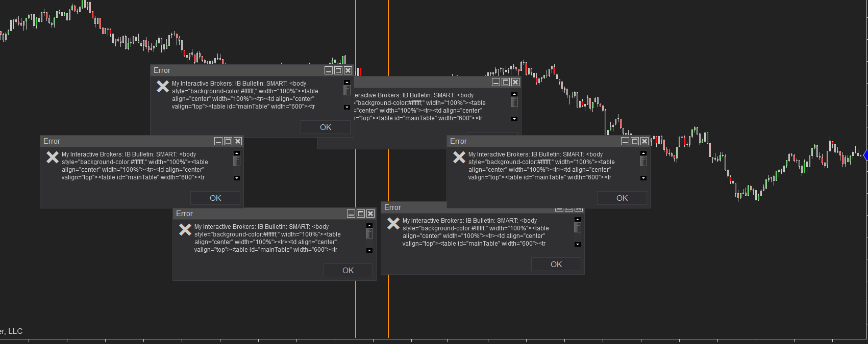The image size is (868, 344).
Task: Click scroll-down arrow in topmost Error message
Action: 347,108
